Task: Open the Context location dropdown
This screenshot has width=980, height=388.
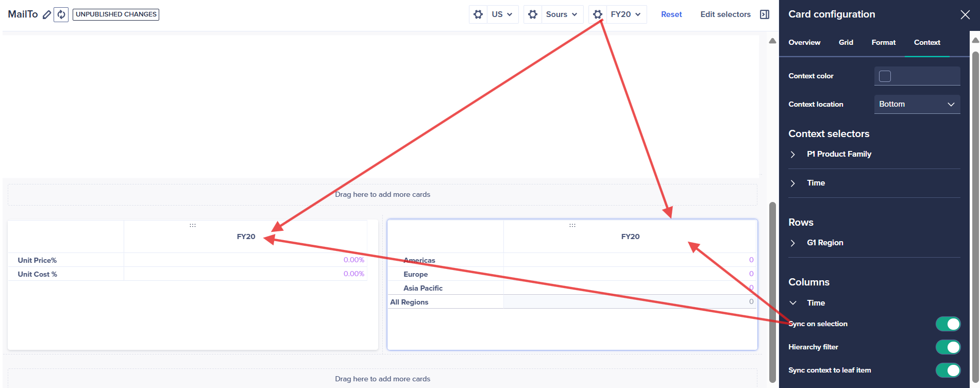Action: [917, 104]
